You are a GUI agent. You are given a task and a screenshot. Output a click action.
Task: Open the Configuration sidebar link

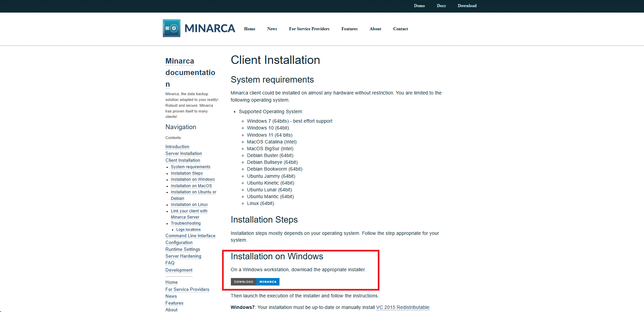coord(179,243)
